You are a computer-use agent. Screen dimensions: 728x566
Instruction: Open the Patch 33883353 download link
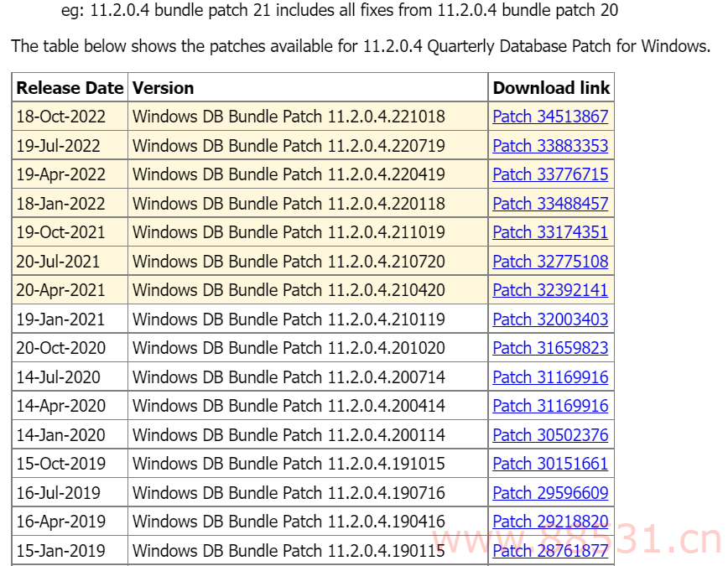tap(550, 146)
